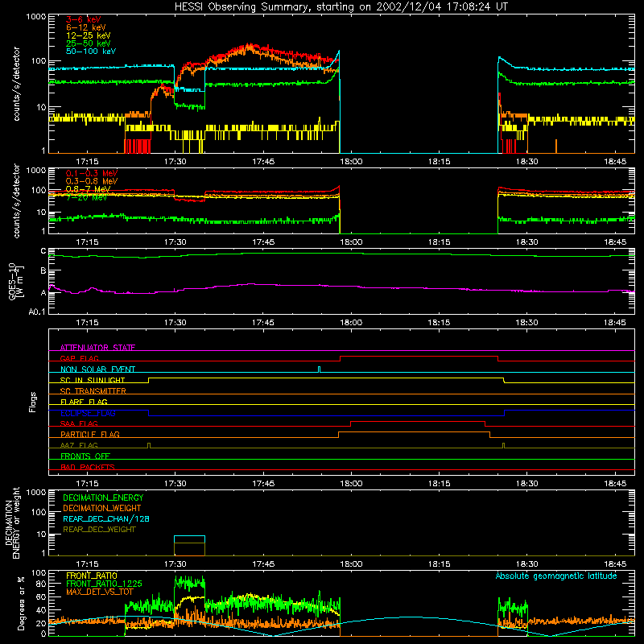Select the 50-100 keV legend label
Viewport: 644px width, 644px height.
[91, 52]
